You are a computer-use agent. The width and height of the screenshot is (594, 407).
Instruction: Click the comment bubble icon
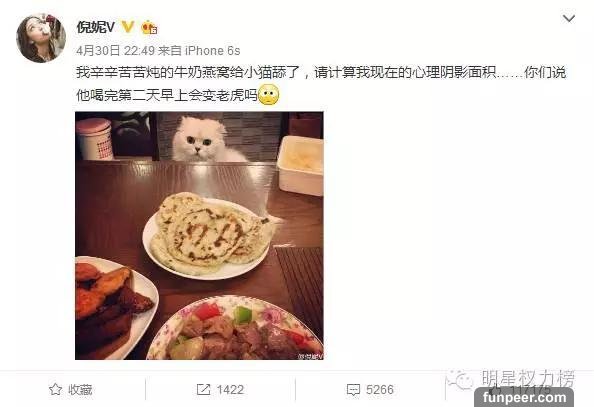(x=353, y=390)
